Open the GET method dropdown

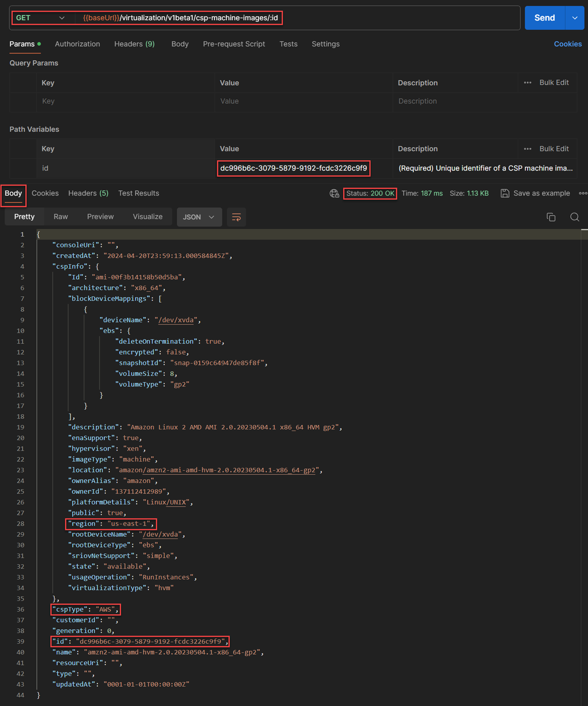coord(40,18)
